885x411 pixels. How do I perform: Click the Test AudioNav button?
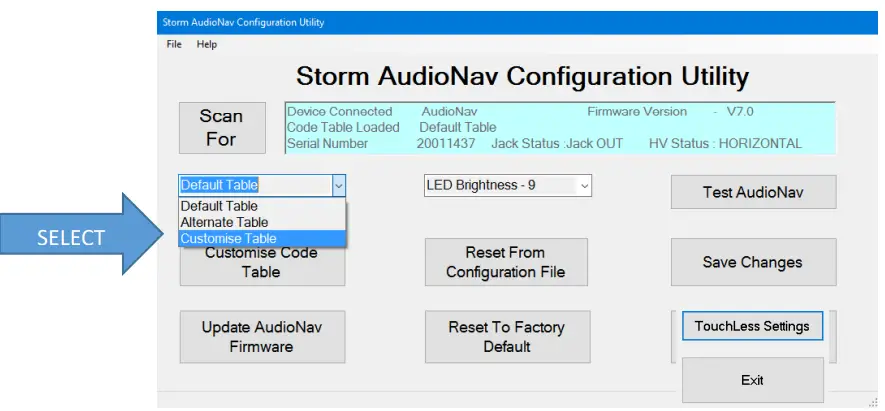[x=753, y=192]
